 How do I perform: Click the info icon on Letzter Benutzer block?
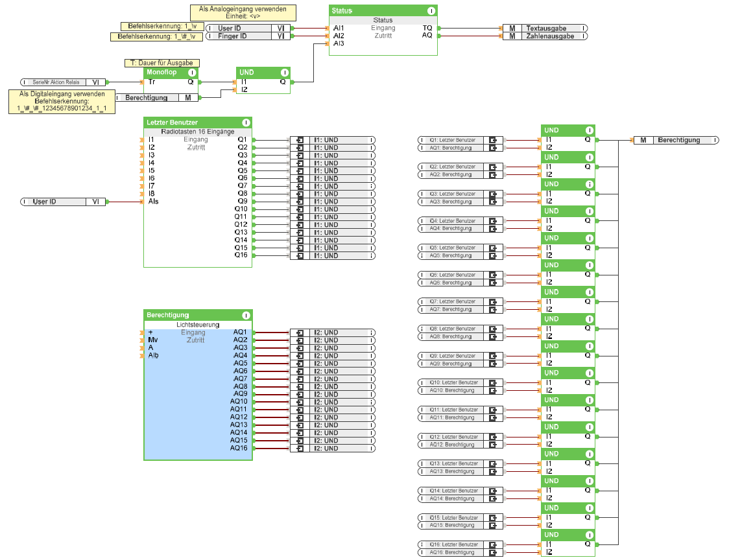[x=246, y=122]
